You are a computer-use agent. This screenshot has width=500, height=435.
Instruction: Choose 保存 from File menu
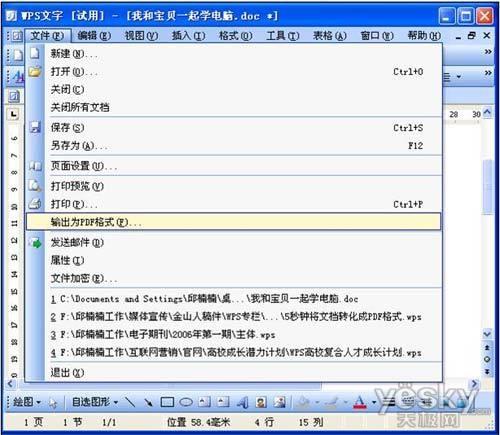pyautogui.click(x=234, y=127)
